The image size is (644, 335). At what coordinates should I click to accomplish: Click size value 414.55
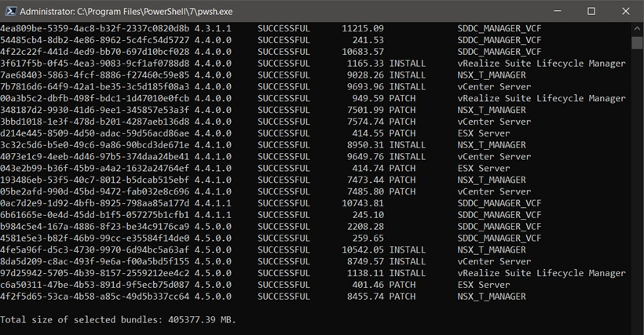(368, 133)
